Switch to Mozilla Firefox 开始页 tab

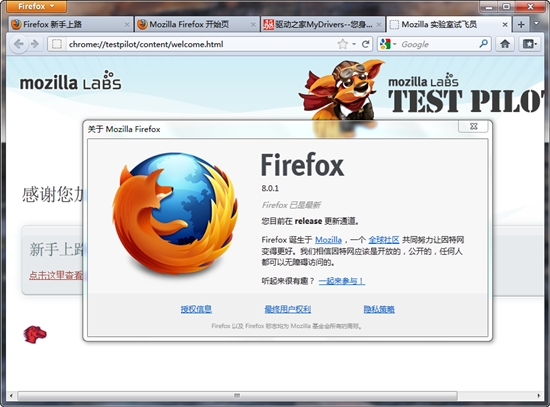click(x=196, y=25)
